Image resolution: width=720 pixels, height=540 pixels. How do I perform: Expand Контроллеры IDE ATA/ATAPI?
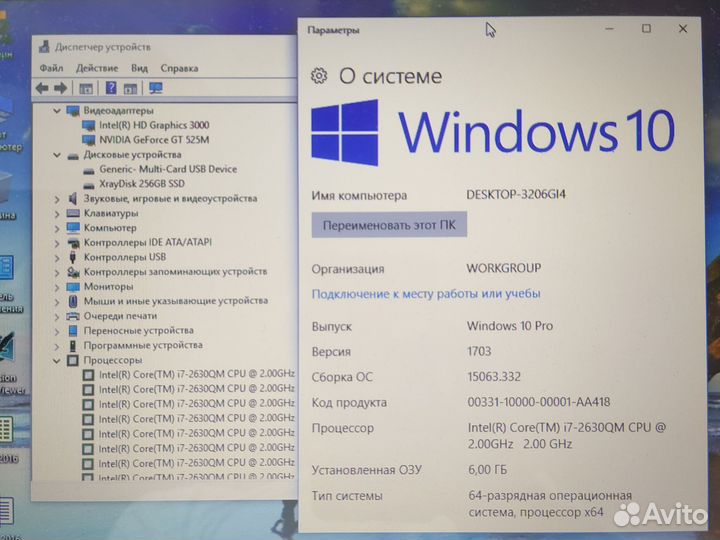(57, 243)
